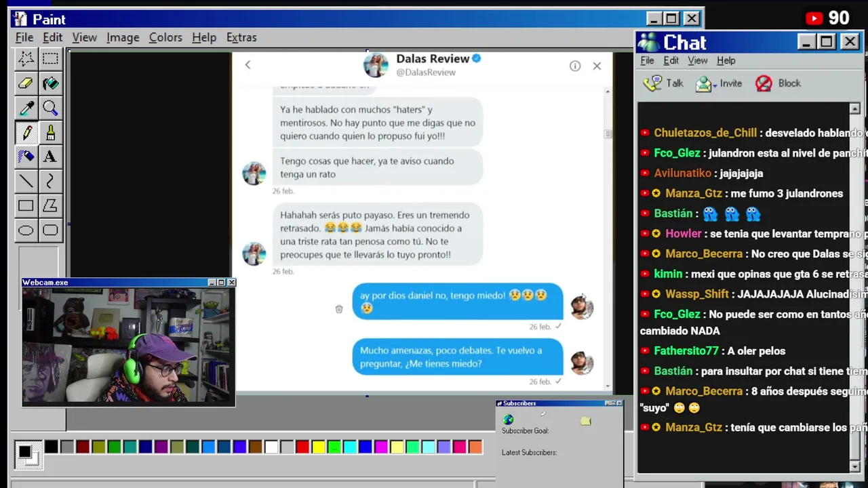Viewport: 868px width, 488px height.
Task: Open the File menu in Paint
Action: [24, 37]
